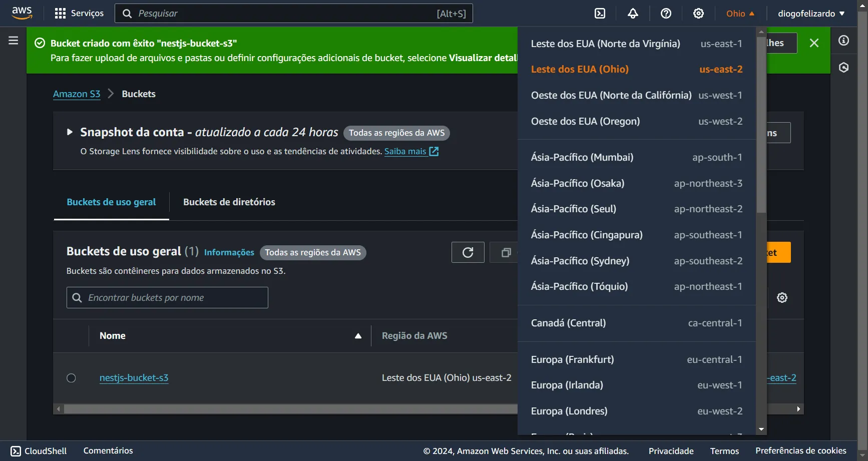
Task: Open settings gear in top navigation
Action: (x=698, y=14)
